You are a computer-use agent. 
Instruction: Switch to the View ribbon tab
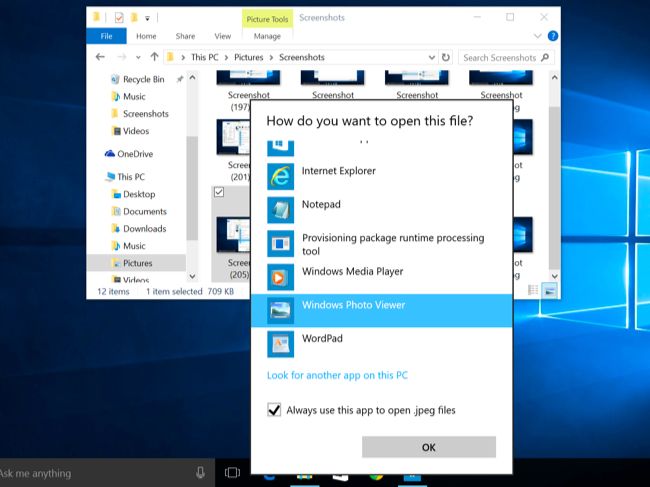[x=222, y=36]
